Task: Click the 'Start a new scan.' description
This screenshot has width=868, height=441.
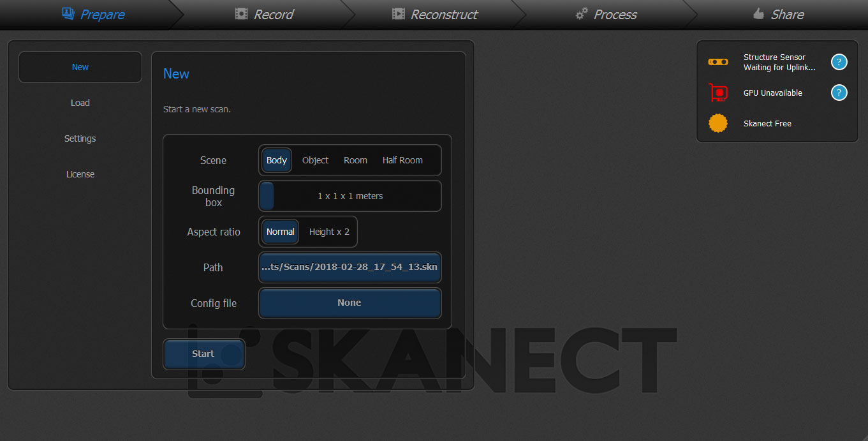Action: tap(197, 109)
